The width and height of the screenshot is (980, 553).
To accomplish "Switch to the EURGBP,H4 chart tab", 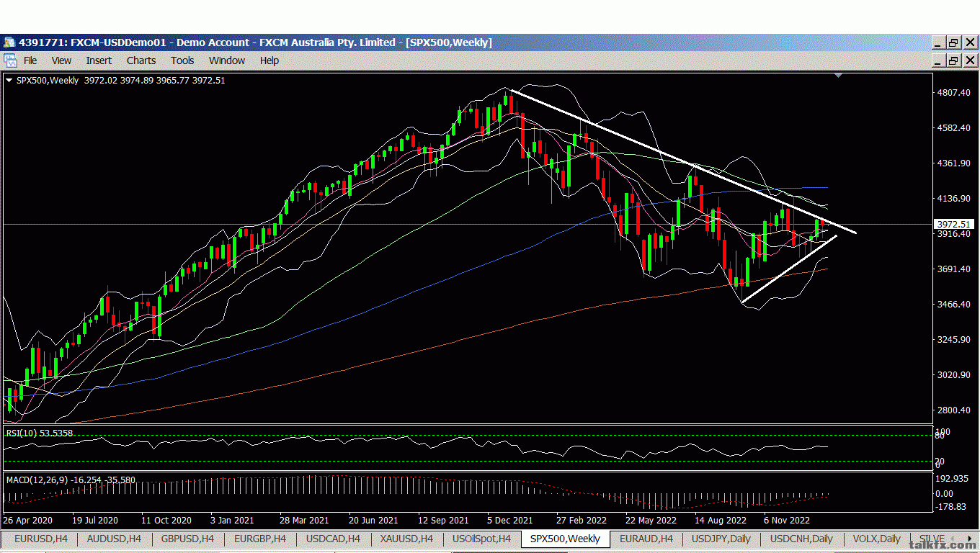I will pyautogui.click(x=261, y=539).
